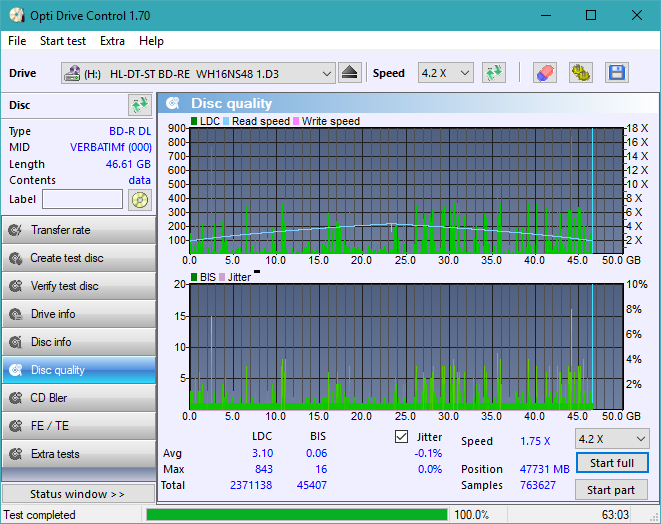Image resolution: width=661 pixels, height=524 pixels.
Task: Open the toolbar Speed 4.2 X dropdown
Action: coord(446,73)
